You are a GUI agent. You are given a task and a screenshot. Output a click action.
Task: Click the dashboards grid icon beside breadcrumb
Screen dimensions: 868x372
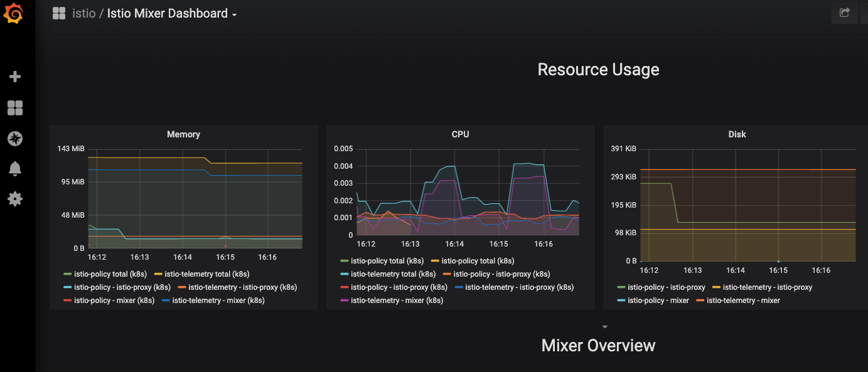(x=58, y=13)
